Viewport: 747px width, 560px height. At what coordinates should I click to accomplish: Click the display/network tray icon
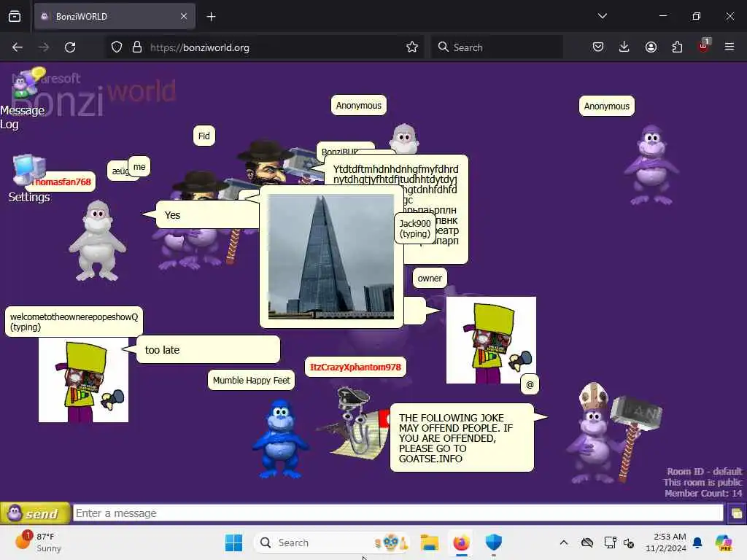pyautogui.click(x=611, y=542)
